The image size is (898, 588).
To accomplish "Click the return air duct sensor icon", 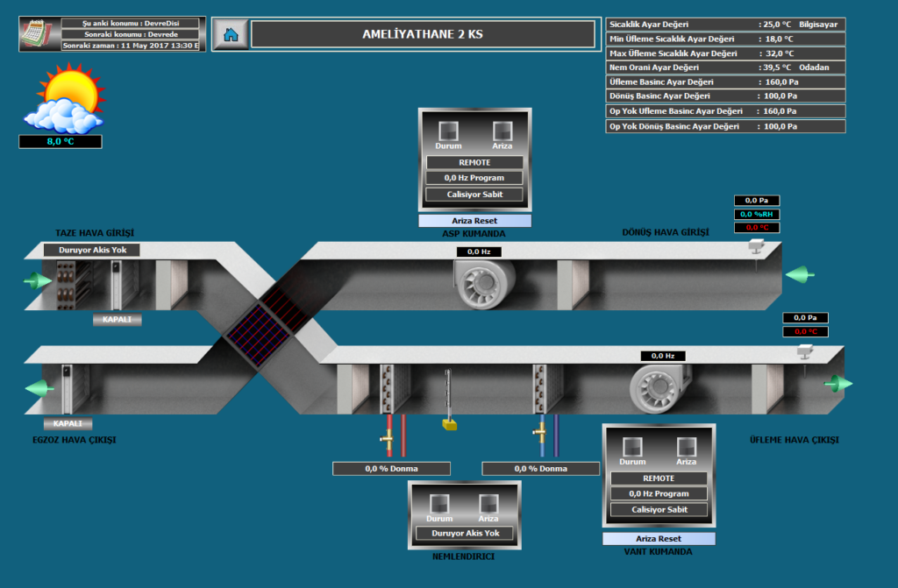I will coord(755,249).
